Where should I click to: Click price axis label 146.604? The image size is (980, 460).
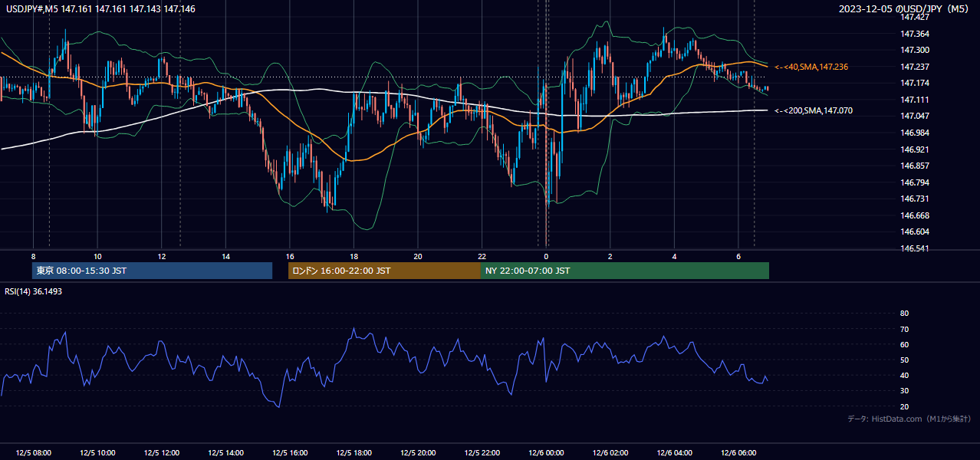pyautogui.click(x=915, y=232)
